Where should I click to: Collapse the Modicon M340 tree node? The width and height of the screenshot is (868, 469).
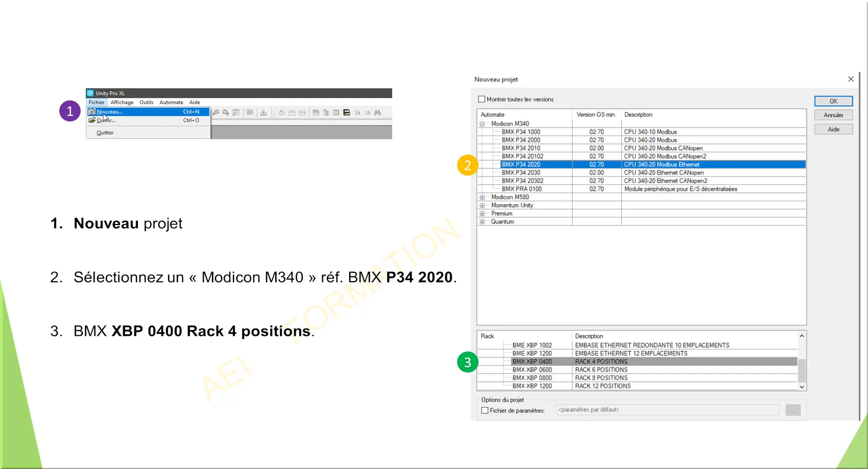point(482,124)
